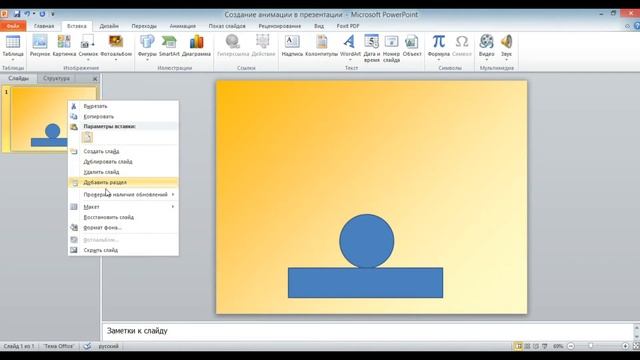Fit slide to window button

pyautogui.click(x=636, y=346)
